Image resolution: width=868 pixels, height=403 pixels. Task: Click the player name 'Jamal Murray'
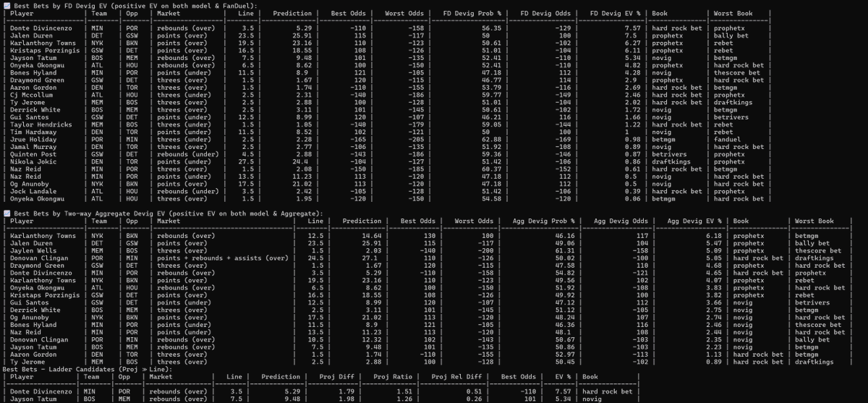click(33, 147)
